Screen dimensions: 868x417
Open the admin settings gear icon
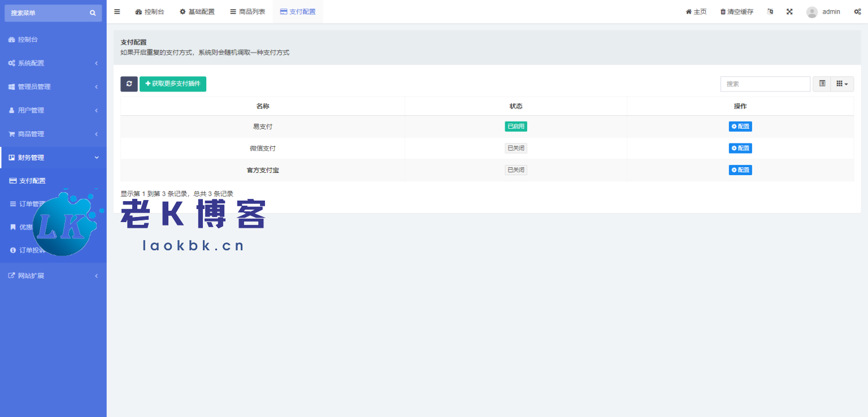[857, 11]
